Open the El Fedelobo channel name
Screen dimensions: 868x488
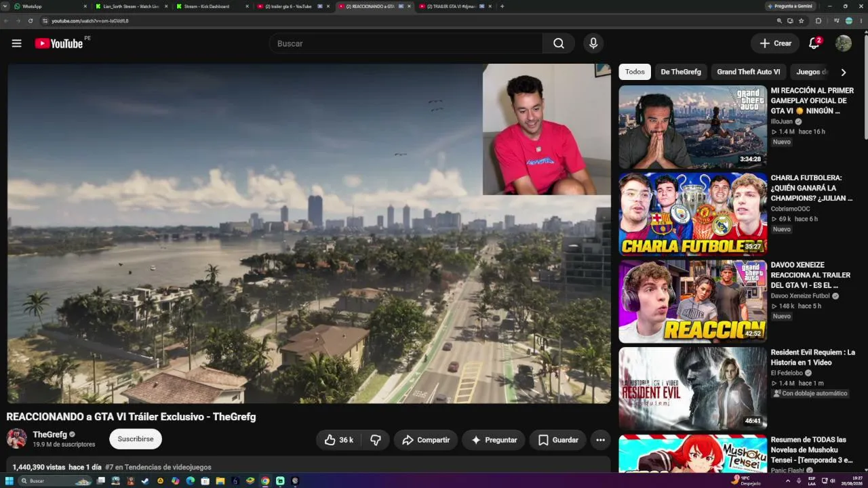click(787, 373)
